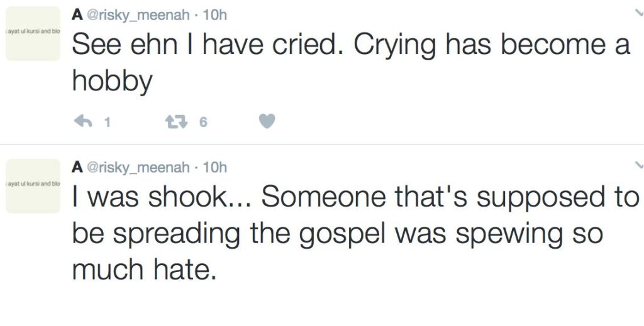Expand the second tweet's more-options chevron
Image resolution: width=644 pixels, height=326 pixels.
point(640,165)
